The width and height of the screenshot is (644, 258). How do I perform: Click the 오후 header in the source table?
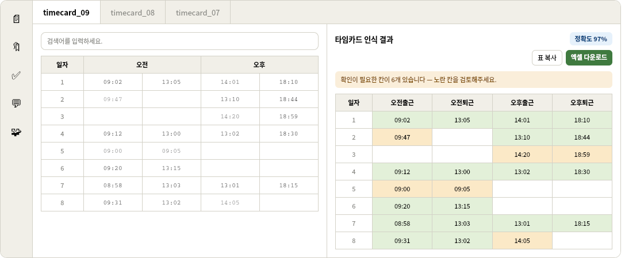[x=259, y=65]
